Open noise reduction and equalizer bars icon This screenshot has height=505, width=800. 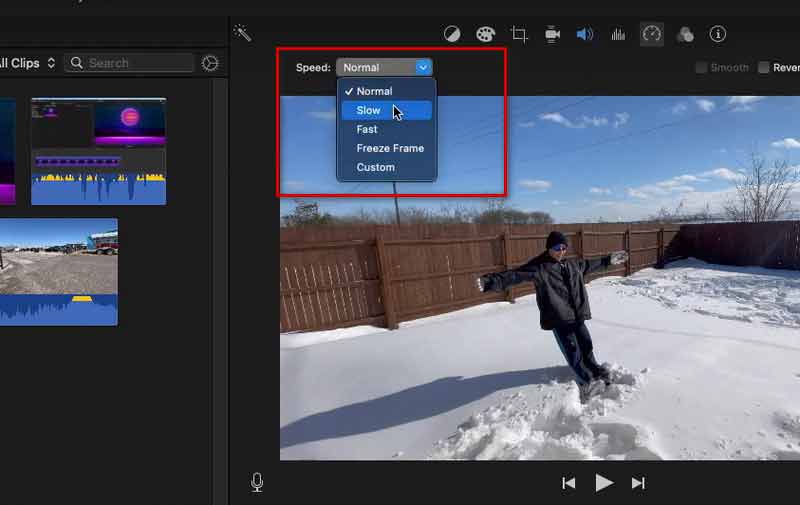coord(618,34)
